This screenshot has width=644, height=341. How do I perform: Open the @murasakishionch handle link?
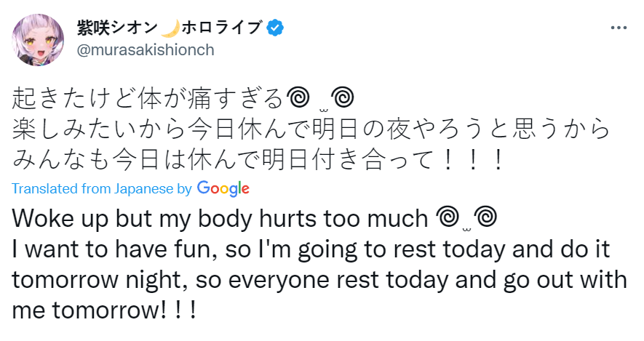pyautogui.click(x=146, y=50)
